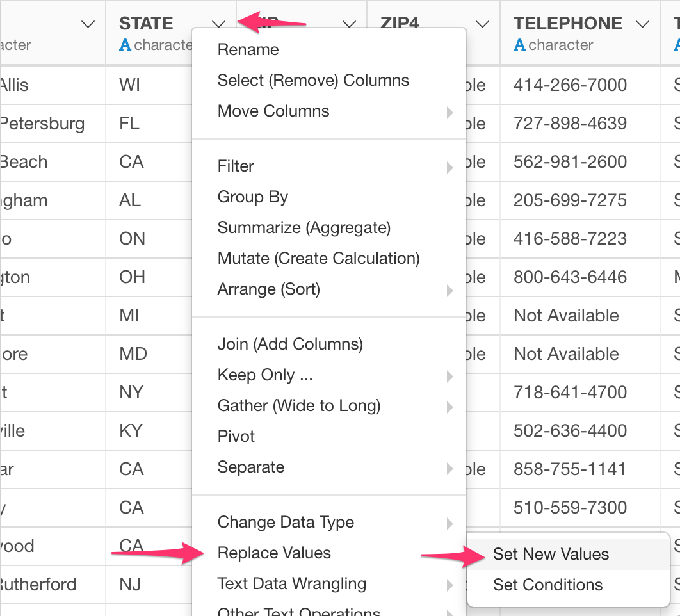Expand the Move Columns submenu arrow
This screenshot has width=680, height=616.
pos(449,112)
